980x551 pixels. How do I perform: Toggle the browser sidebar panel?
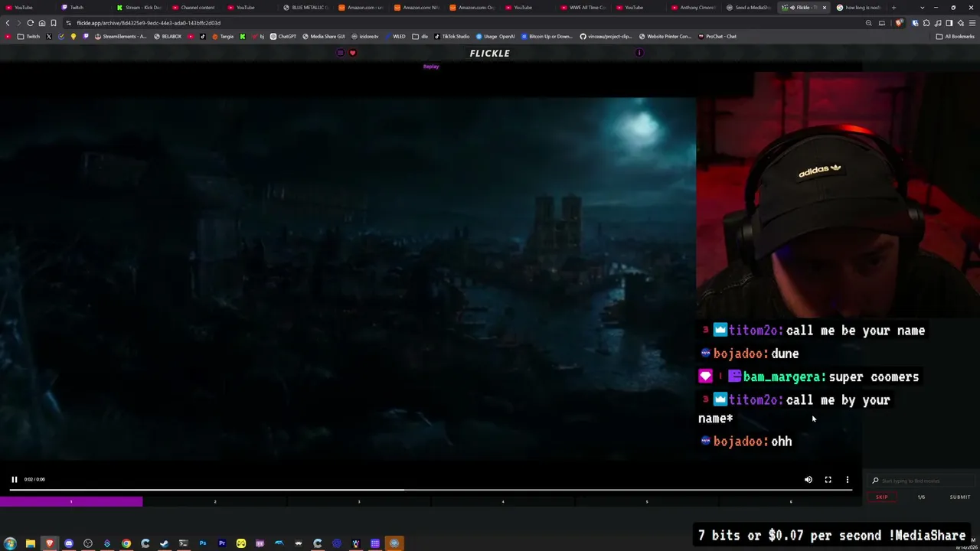pyautogui.click(x=949, y=23)
